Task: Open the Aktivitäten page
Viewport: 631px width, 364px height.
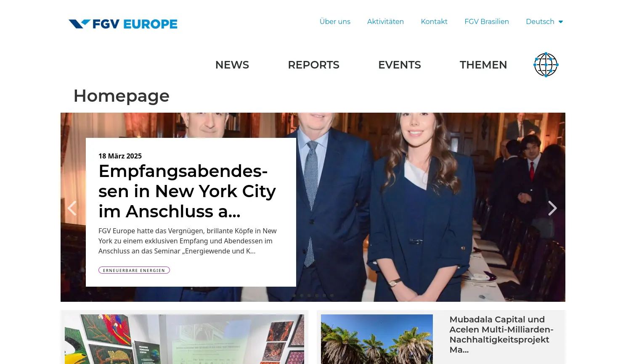Action: (x=385, y=21)
